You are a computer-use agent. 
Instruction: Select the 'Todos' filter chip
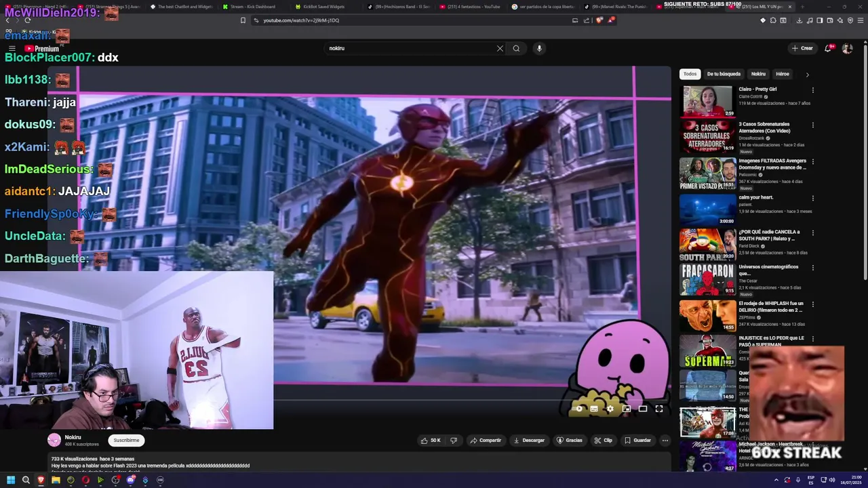coord(690,74)
